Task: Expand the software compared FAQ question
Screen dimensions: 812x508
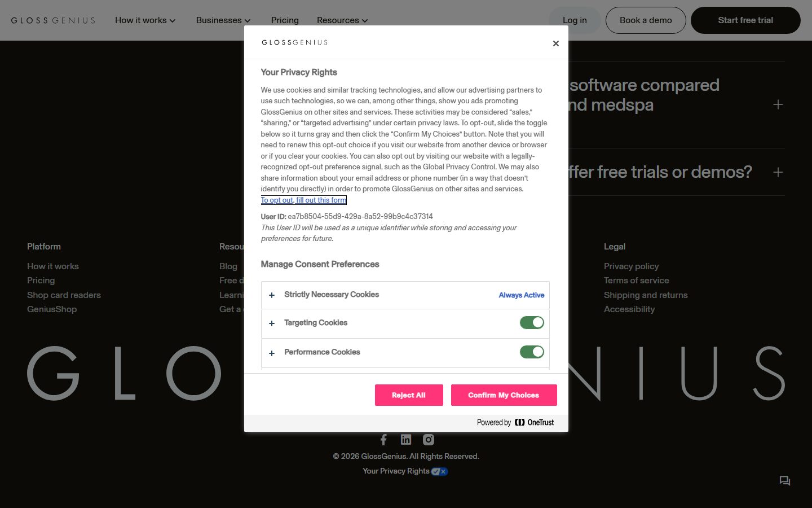Action: (x=778, y=104)
